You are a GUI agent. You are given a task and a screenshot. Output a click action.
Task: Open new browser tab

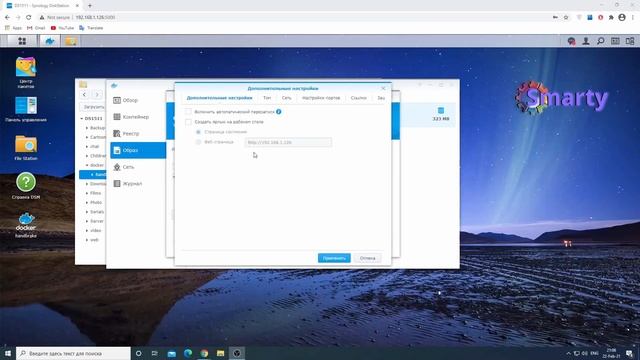[90, 6]
